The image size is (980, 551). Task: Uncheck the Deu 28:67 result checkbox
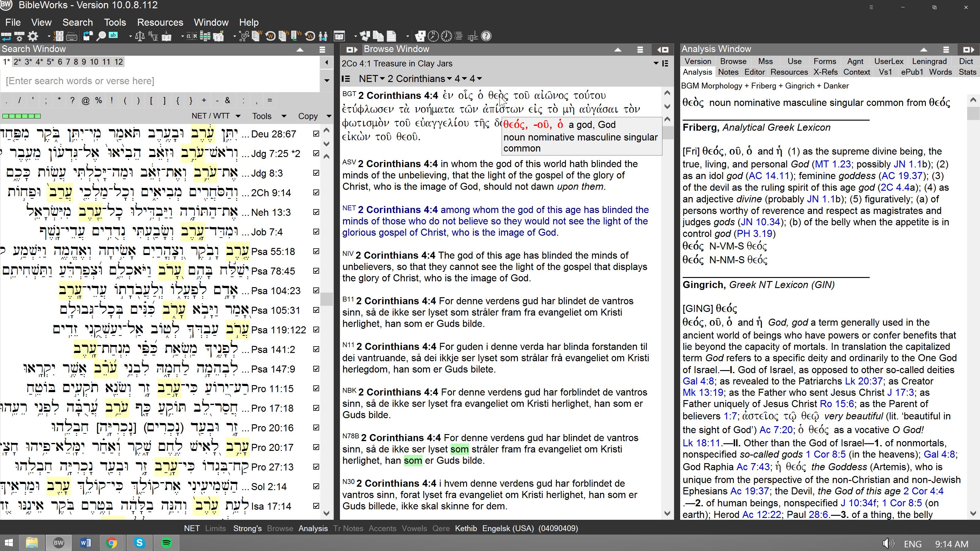(316, 134)
